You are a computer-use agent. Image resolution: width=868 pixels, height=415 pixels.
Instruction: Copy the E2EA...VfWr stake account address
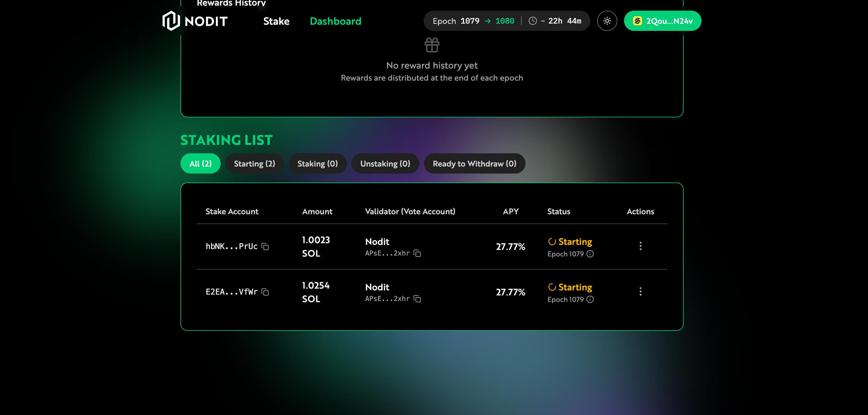pyautogui.click(x=265, y=292)
